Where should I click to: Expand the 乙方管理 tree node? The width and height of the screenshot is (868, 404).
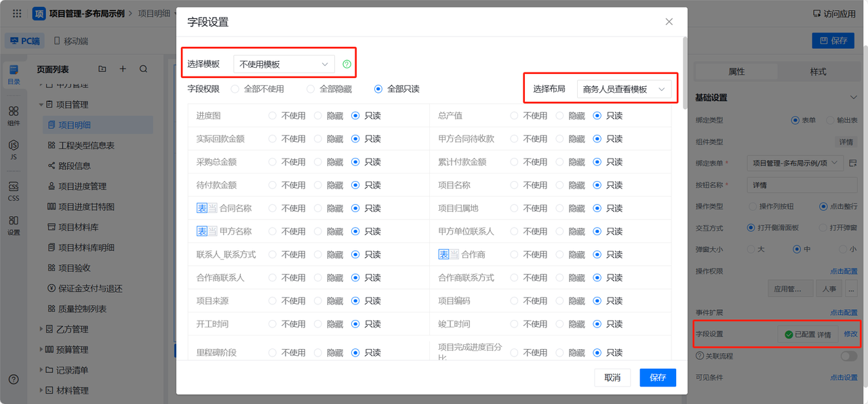(41, 329)
